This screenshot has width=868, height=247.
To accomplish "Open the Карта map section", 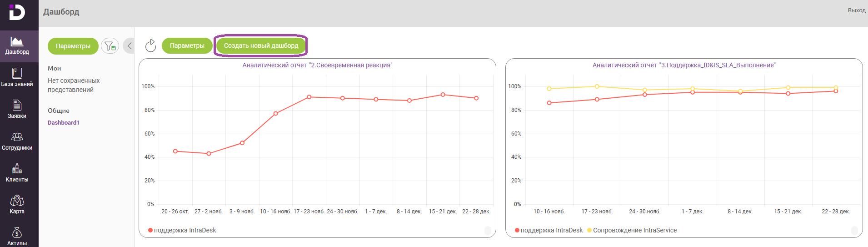I will tap(17, 205).
